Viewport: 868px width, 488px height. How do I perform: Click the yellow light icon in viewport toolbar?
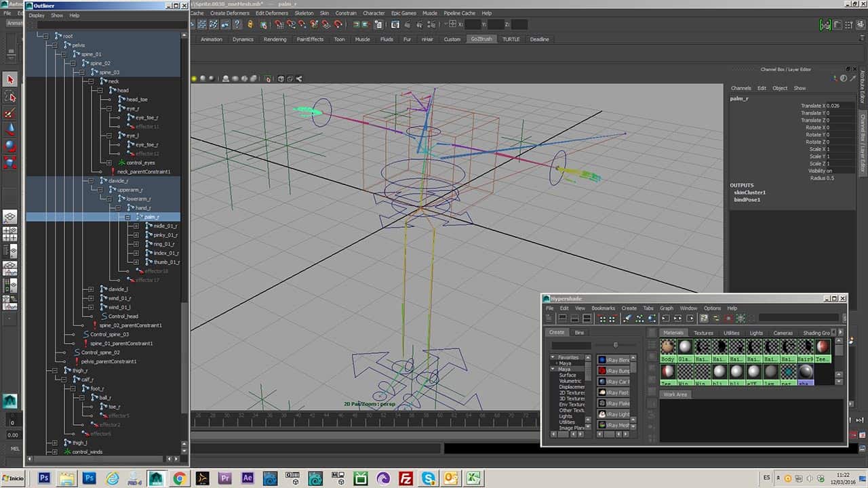point(194,79)
